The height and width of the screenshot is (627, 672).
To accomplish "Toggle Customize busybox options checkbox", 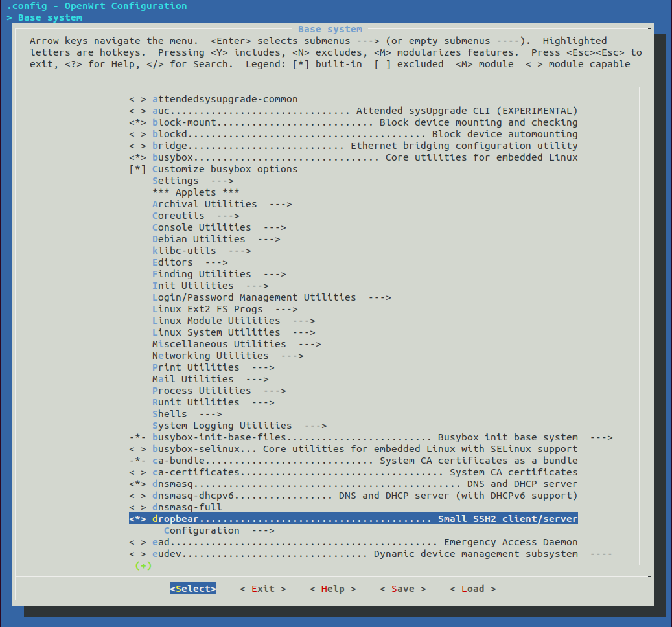I will click(213, 169).
